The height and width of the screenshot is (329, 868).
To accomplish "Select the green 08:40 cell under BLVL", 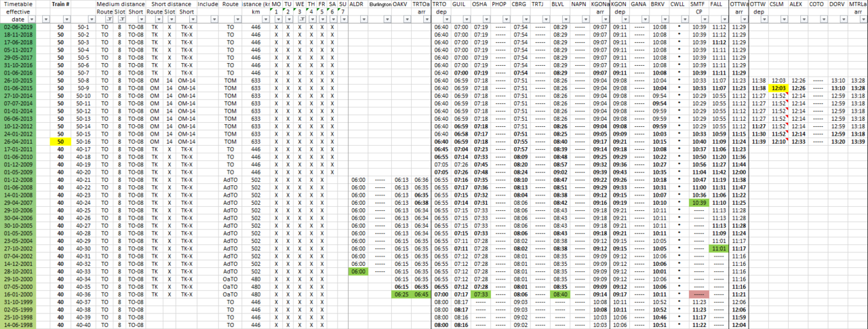I will [x=559, y=294].
